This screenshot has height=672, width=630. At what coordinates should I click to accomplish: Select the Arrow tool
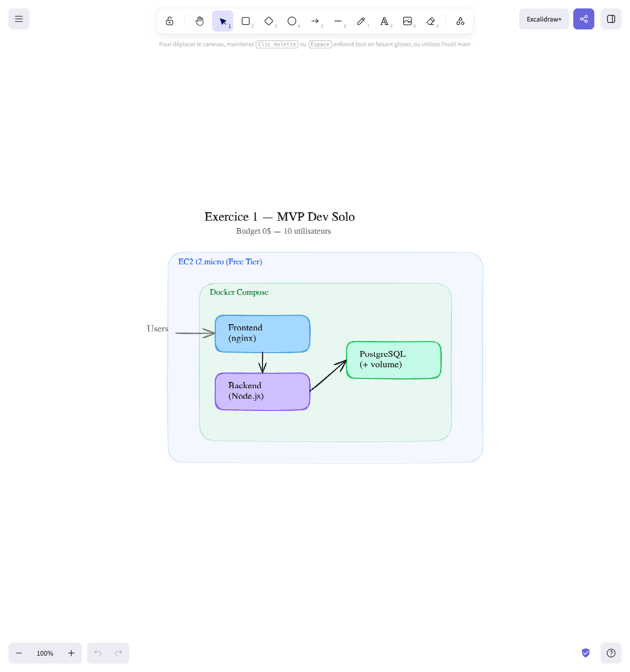click(x=316, y=21)
